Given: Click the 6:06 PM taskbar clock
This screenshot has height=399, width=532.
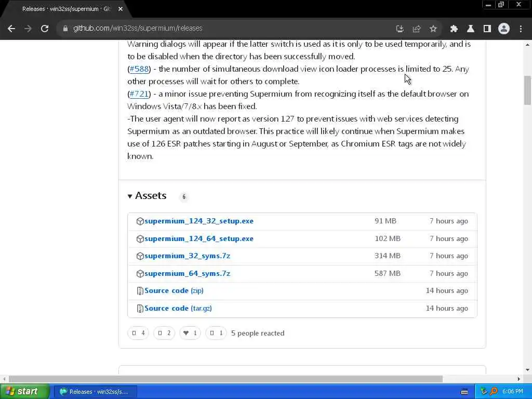Looking at the screenshot, I should pyautogui.click(x=513, y=392).
